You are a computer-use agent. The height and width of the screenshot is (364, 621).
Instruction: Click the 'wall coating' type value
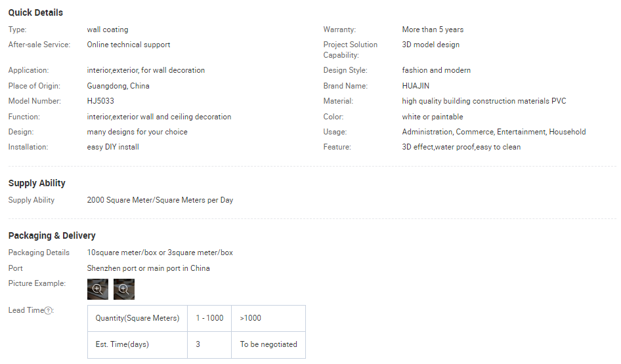tap(108, 30)
